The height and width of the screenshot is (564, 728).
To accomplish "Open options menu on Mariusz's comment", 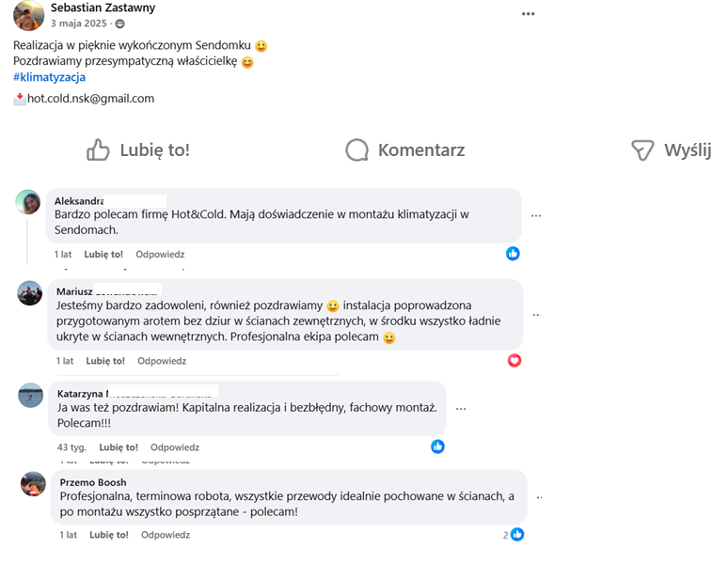I will pyautogui.click(x=536, y=315).
